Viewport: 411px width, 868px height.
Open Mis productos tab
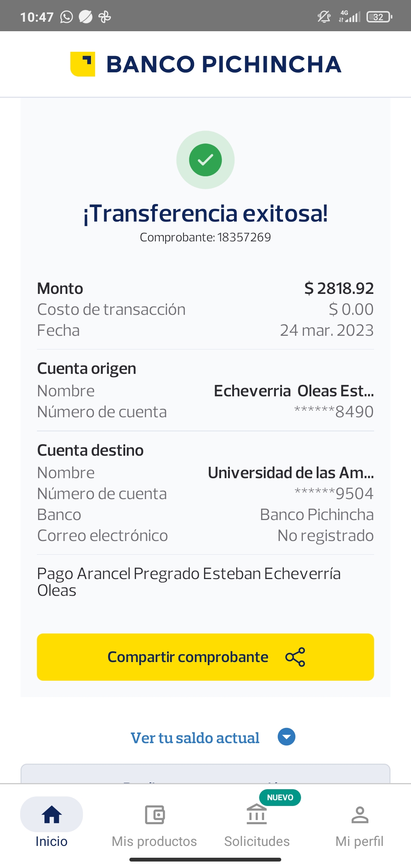pos(154,841)
